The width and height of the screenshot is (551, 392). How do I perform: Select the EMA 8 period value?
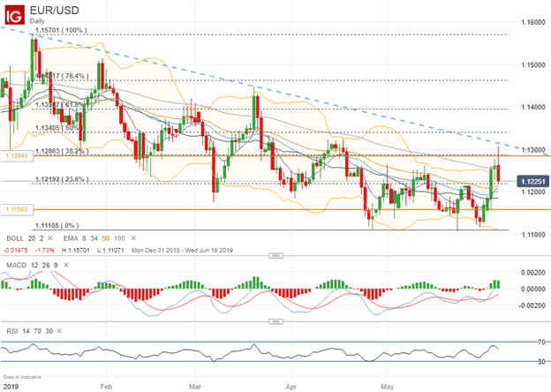click(84, 238)
